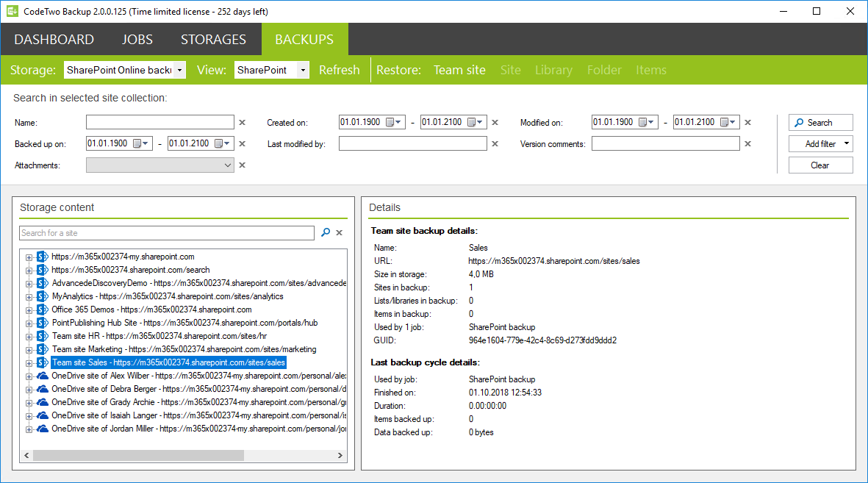868x483 pixels.
Task: Click the Name filter input field
Action: [x=160, y=122]
